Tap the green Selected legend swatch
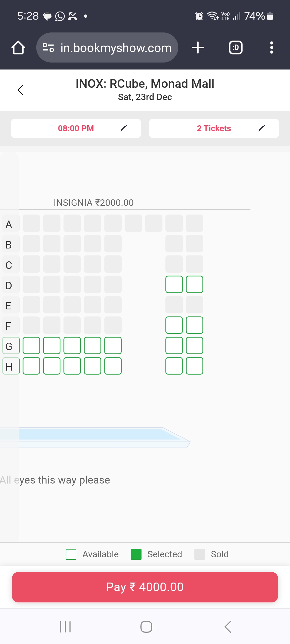Viewport: 290px width, 644px height. coord(136,554)
